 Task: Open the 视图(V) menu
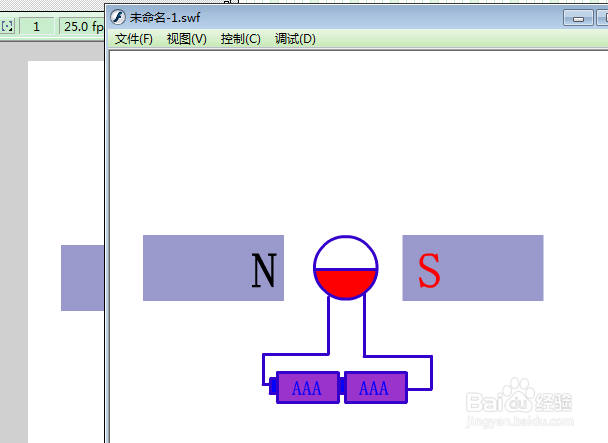click(187, 39)
